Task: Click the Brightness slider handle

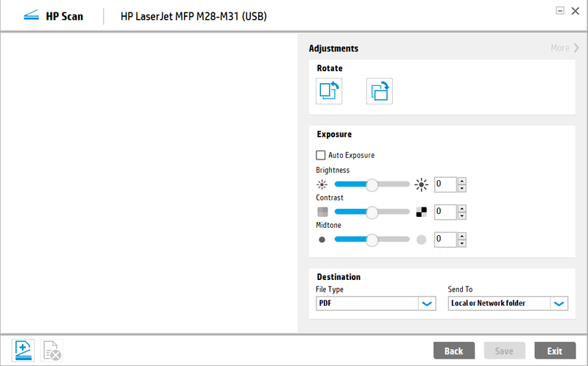Action: (x=372, y=184)
